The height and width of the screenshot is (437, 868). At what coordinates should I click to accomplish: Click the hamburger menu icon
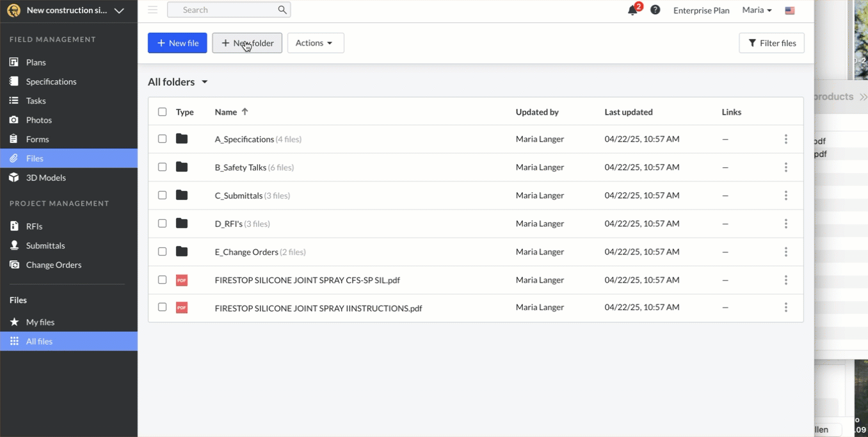point(152,10)
